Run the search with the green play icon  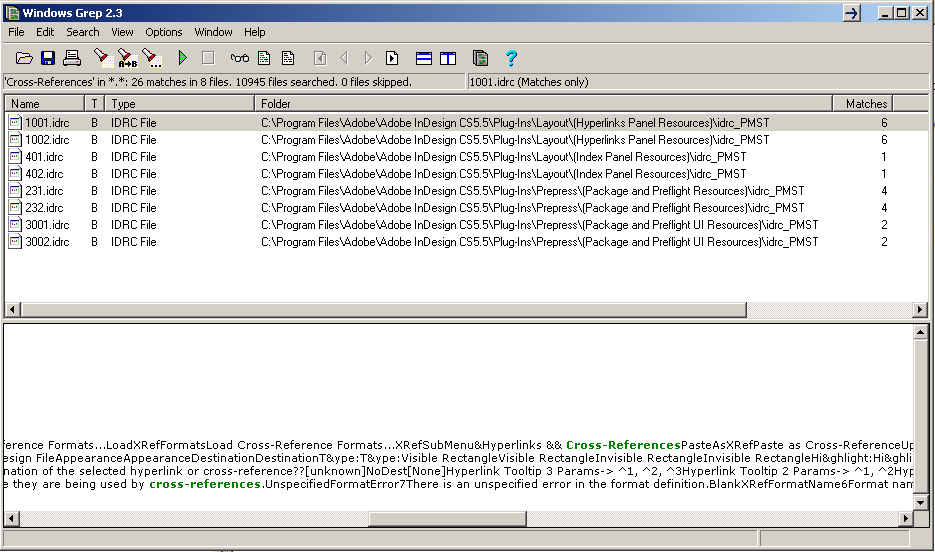(182, 58)
